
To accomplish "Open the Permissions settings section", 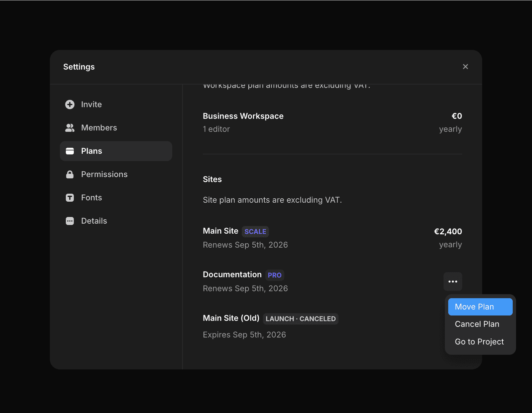I will [x=104, y=174].
